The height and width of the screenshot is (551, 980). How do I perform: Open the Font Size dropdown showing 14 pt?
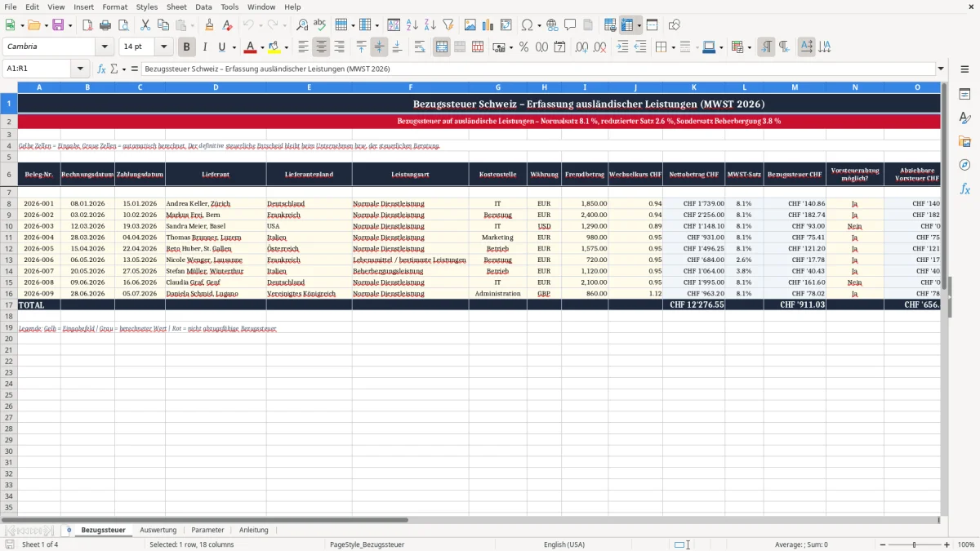[x=163, y=47]
